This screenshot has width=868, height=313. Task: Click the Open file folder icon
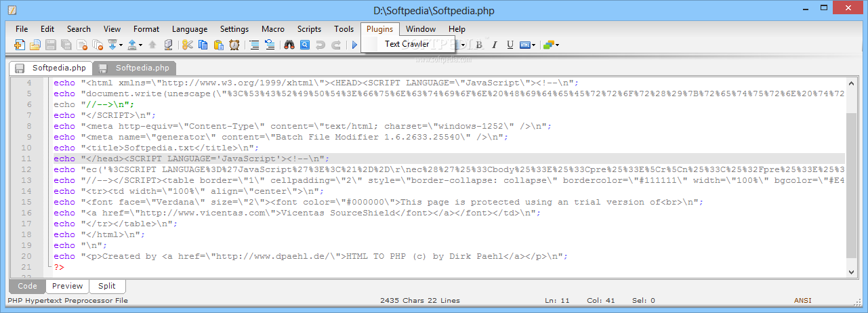coord(35,45)
